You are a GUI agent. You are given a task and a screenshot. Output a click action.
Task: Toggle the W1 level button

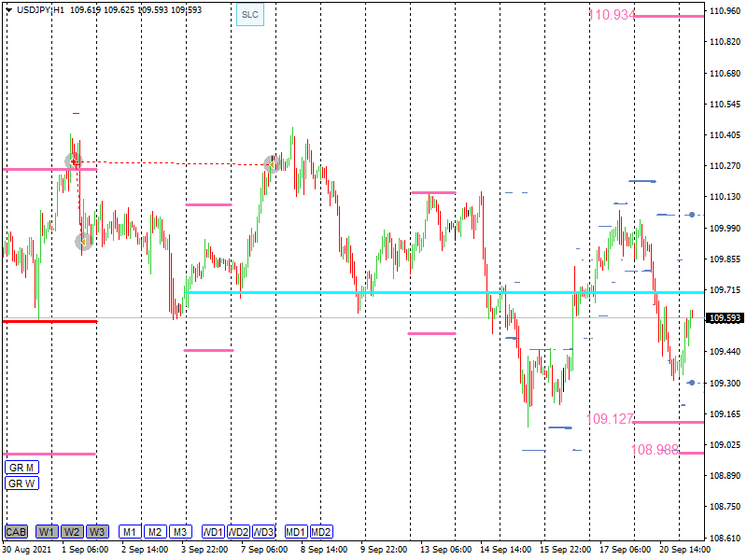(47, 532)
